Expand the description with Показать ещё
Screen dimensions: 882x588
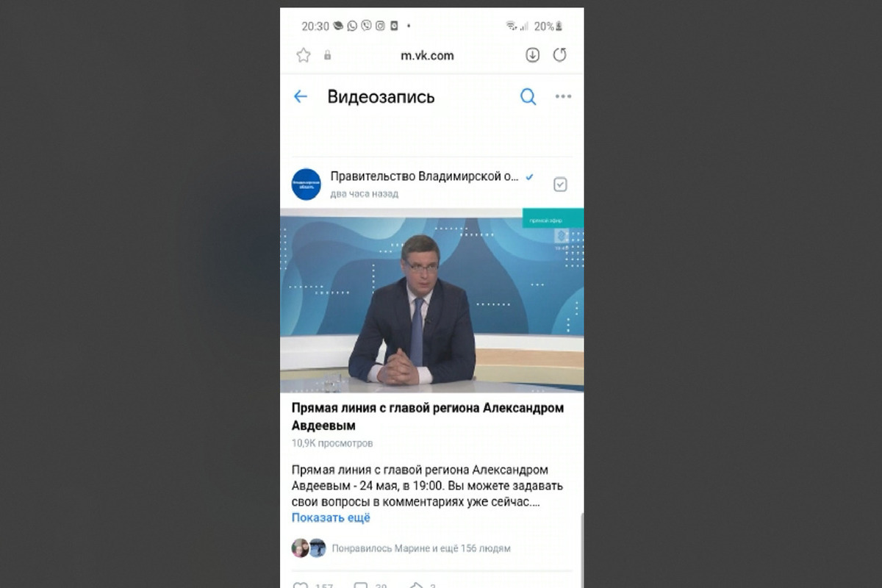click(331, 517)
